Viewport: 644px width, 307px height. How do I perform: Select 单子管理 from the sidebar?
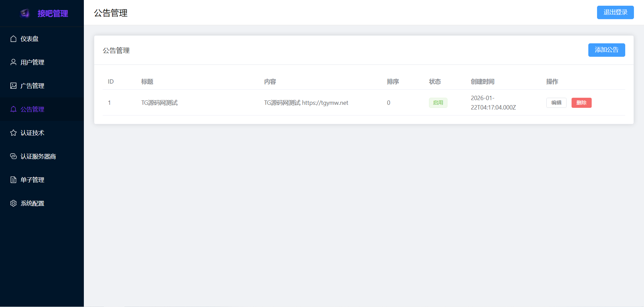point(32,180)
